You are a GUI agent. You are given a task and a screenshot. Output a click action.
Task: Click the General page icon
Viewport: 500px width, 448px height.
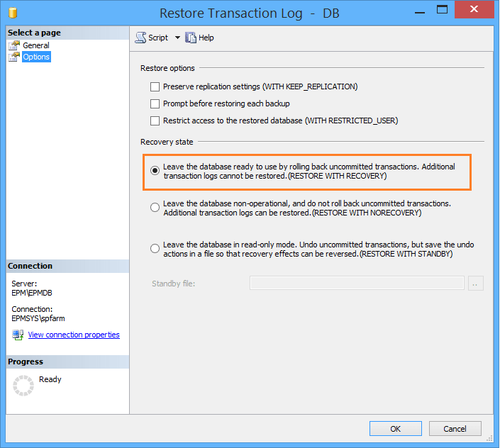click(x=14, y=45)
